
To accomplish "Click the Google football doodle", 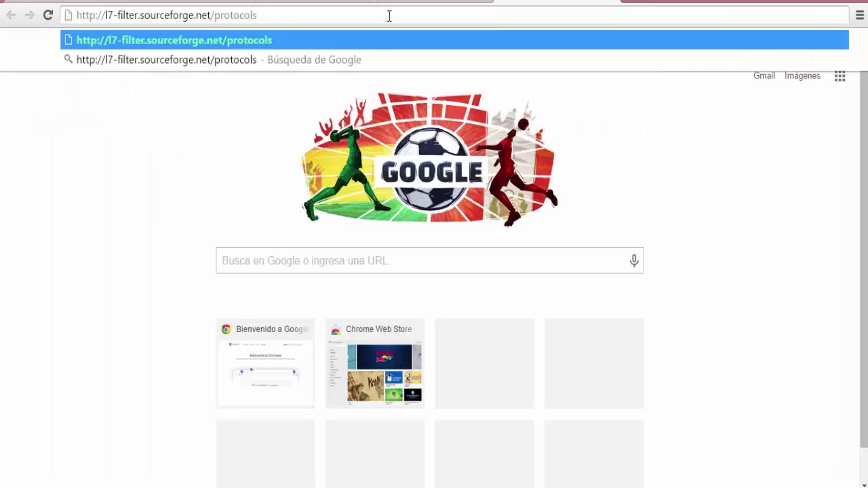I will [429, 159].
